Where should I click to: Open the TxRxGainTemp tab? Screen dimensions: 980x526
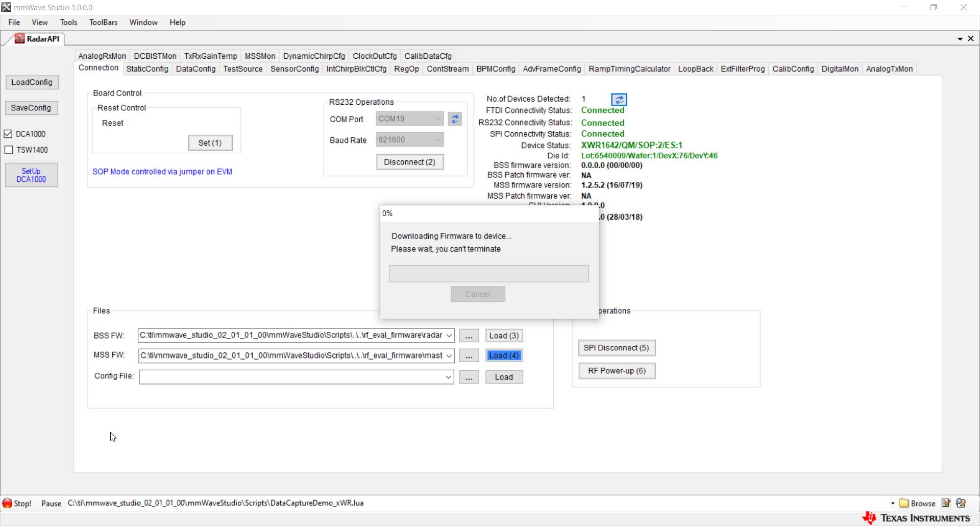pyautogui.click(x=211, y=56)
